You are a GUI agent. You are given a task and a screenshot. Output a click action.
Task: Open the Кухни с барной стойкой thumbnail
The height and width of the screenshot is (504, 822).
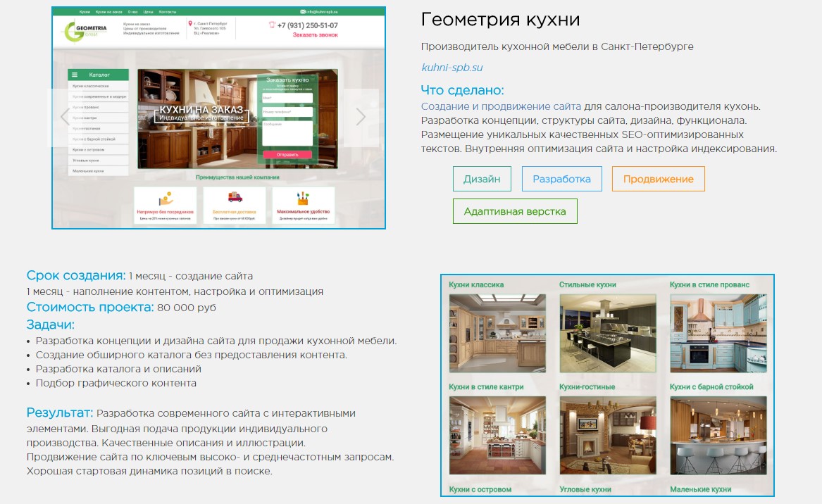click(x=718, y=435)
